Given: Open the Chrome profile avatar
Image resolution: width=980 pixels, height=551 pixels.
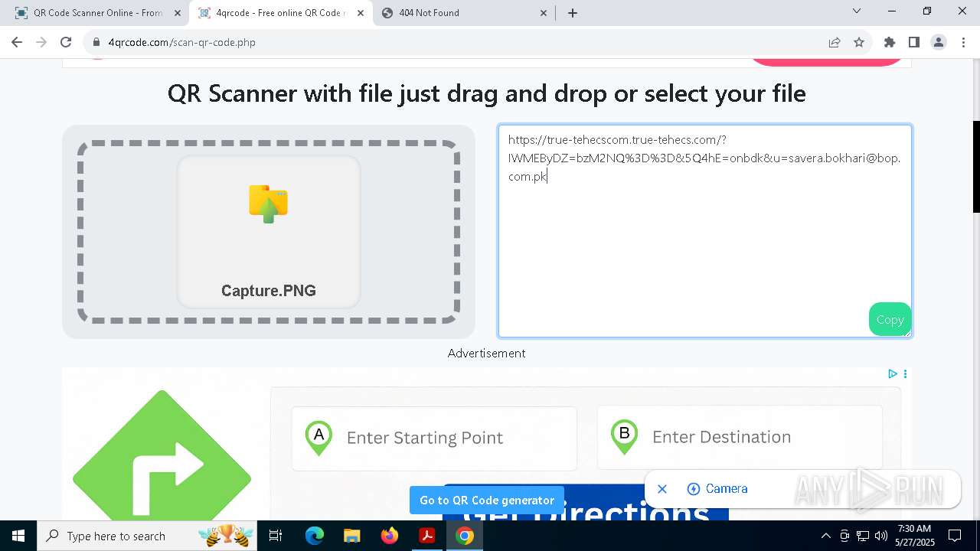Looking at the screenshot, I should pos(939,42).
